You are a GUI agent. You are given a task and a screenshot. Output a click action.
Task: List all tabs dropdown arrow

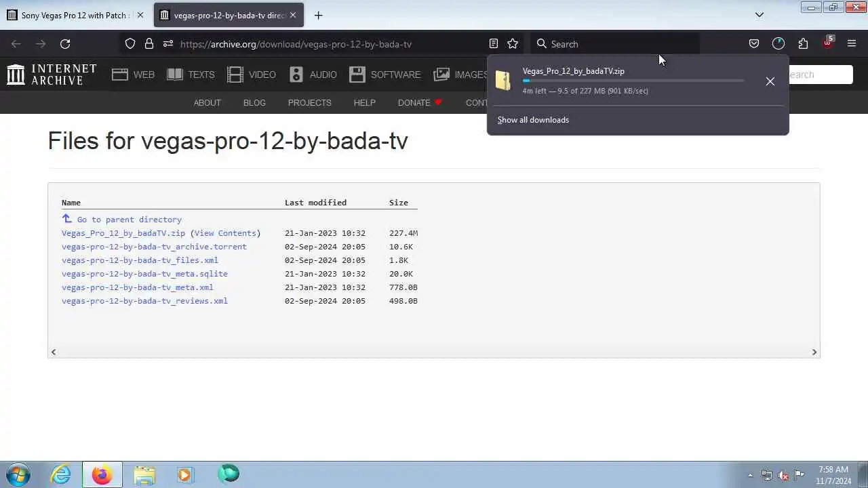pyautogui.click(x=759, y=15)
